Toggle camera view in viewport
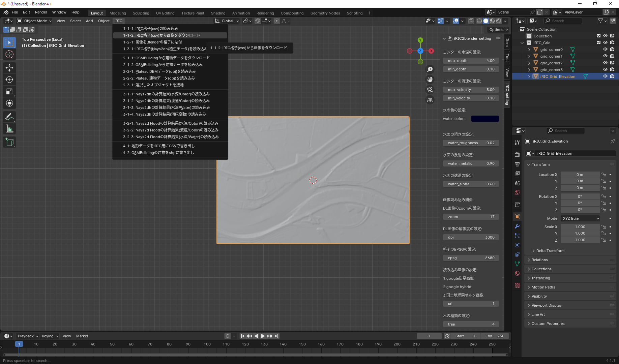 pyautogui.click(x=430, y=90)
